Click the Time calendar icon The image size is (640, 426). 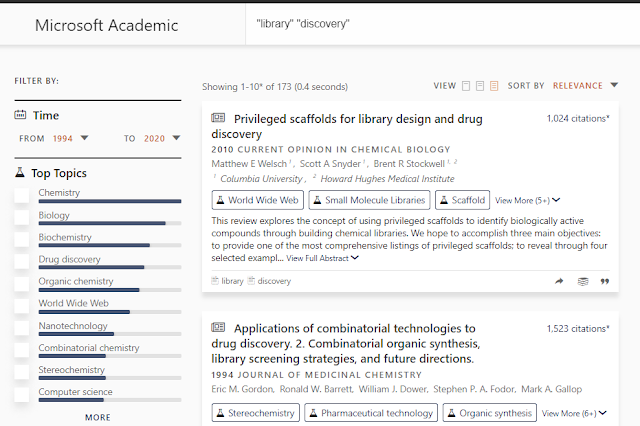click(20, 115)
